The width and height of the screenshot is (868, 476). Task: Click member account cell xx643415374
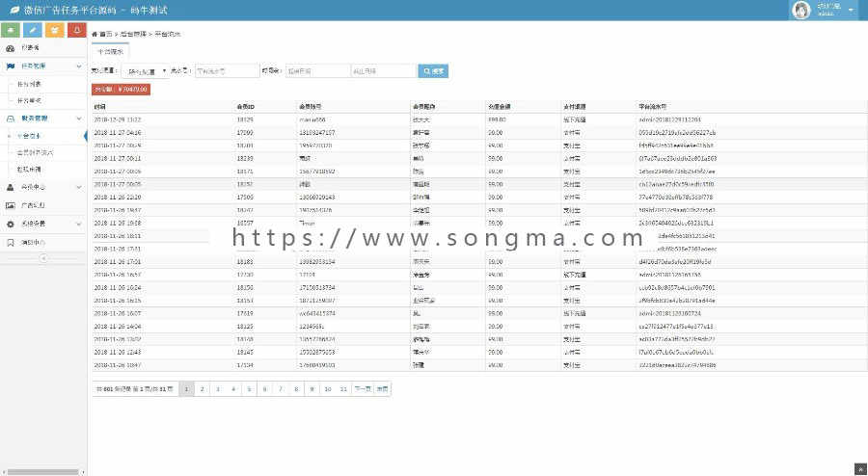coord(316,313)
